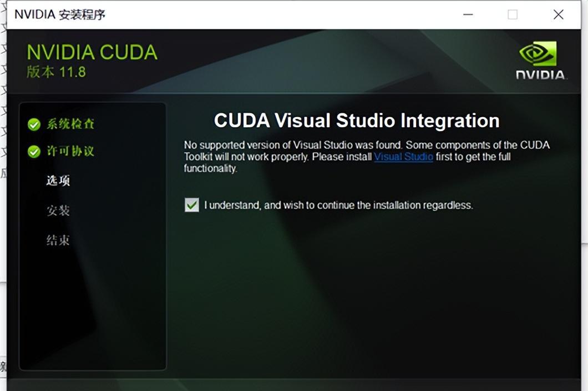This screenshot has width=588, height=391.
Task: Click the disabled maximize window button
Action: tap(513, 14)
